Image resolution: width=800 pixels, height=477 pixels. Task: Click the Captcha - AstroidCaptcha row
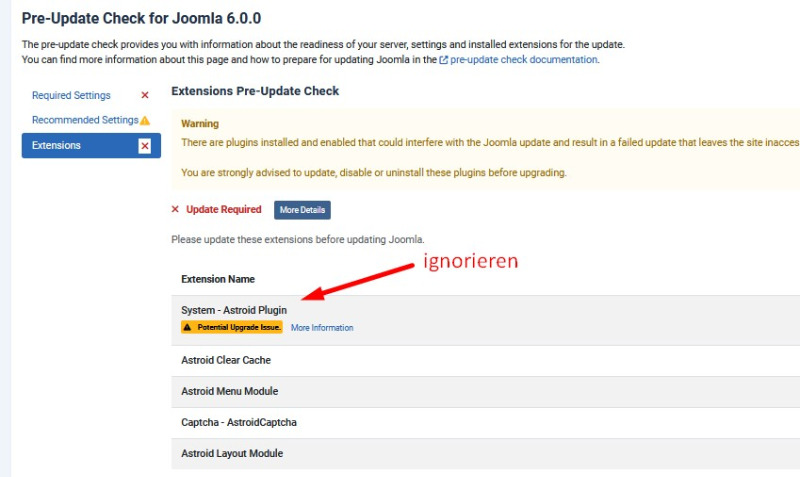point(238,422)
